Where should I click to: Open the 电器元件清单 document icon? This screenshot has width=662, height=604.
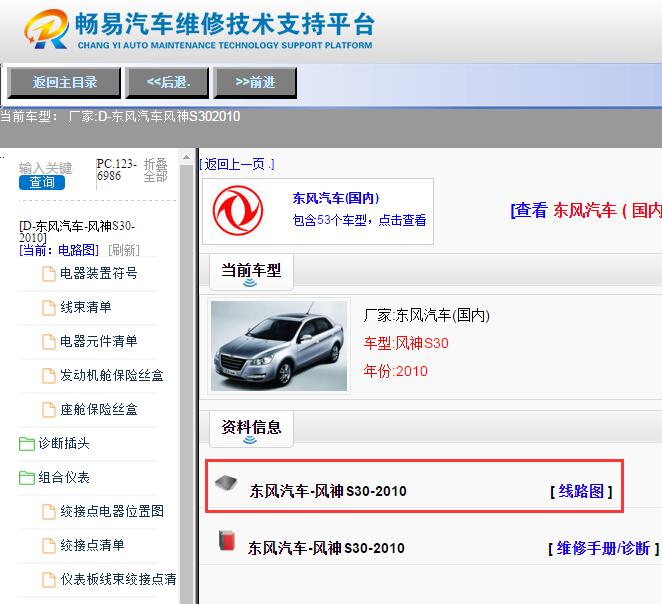(x=49, y=341)
